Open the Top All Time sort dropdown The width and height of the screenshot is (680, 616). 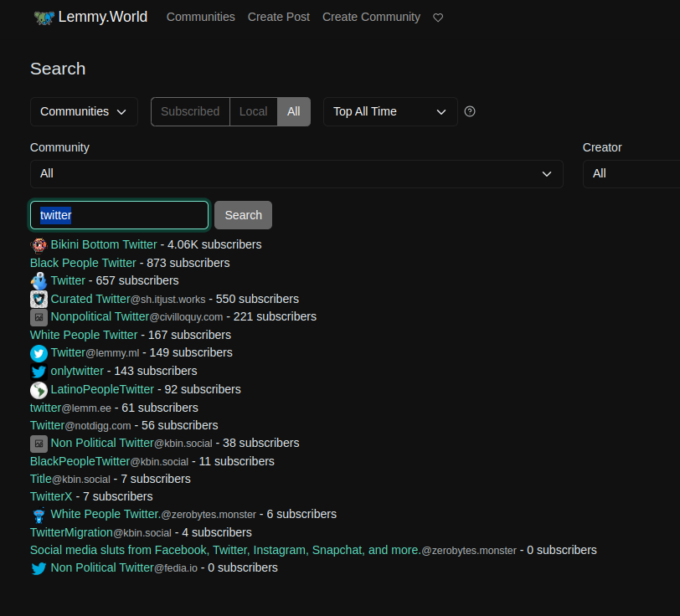pos(390,111)
